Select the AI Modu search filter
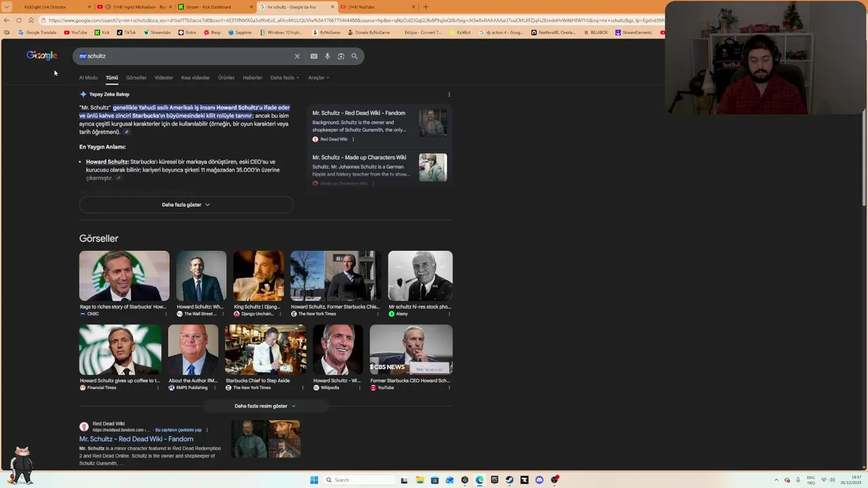 (x=88, y=78)
